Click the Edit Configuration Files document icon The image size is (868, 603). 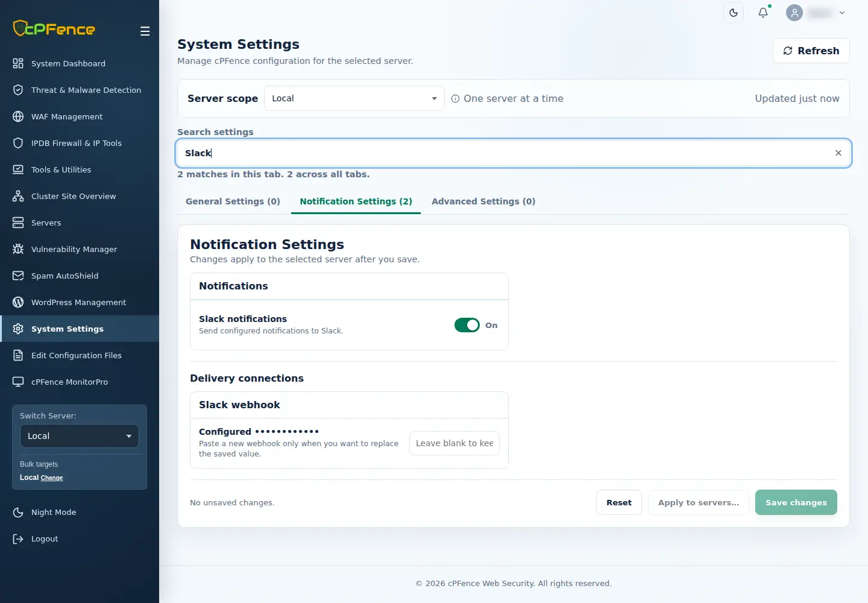[x=18, y=355]
